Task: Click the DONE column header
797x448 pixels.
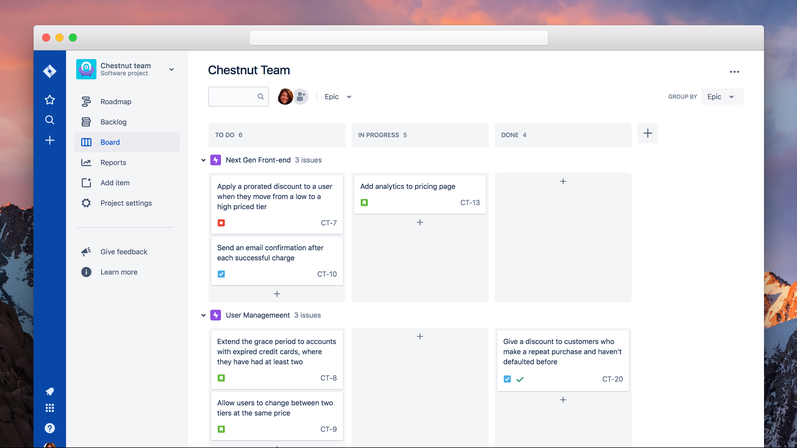Action: point(563,135)
